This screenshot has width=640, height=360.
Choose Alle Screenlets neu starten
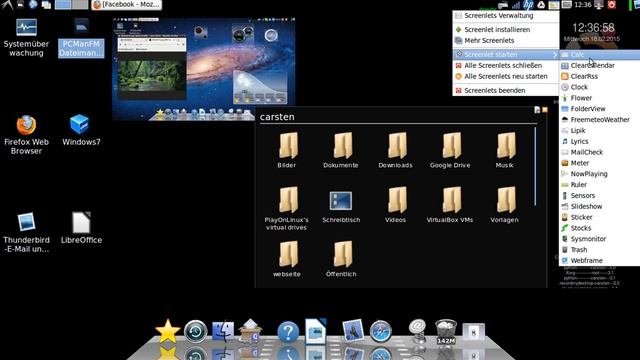coord(505,76)
